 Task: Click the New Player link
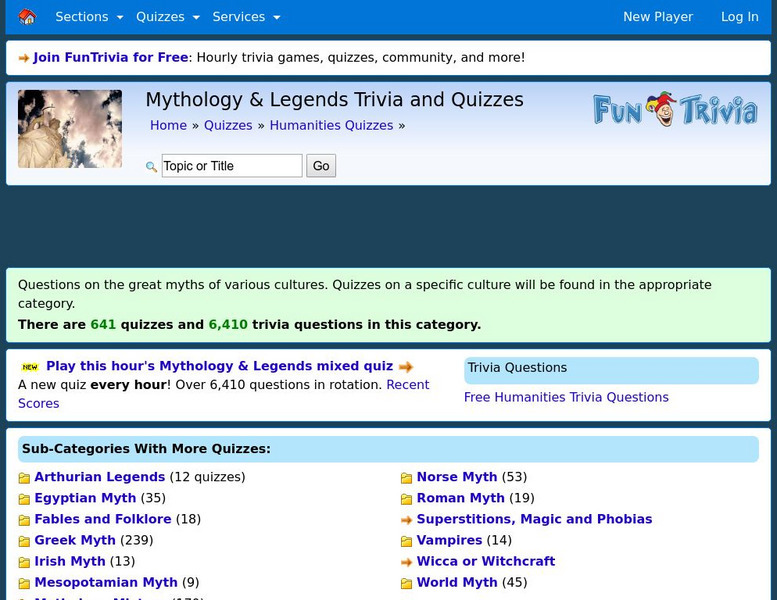pos(658,17)
